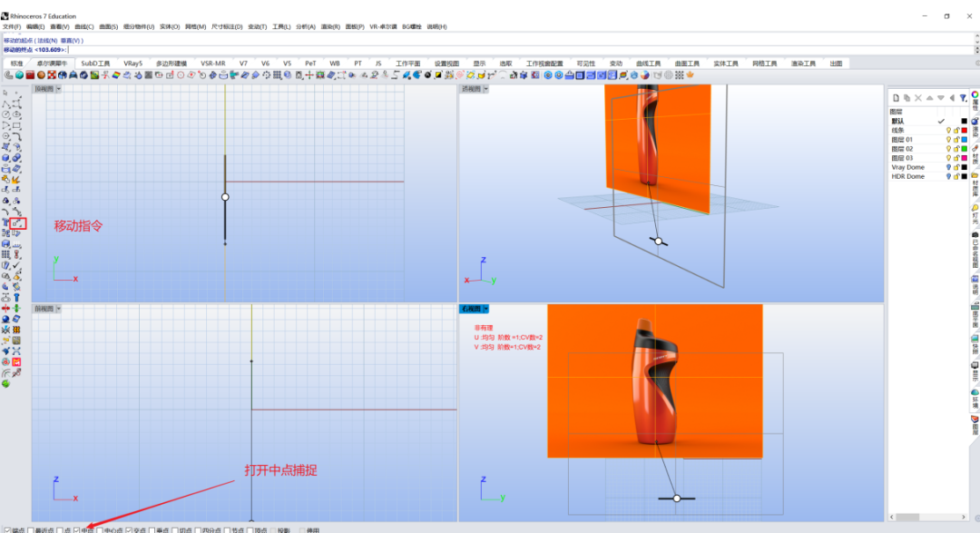
Task: Open the 透视图 viewport title dropdown
Action: (485, 89)
